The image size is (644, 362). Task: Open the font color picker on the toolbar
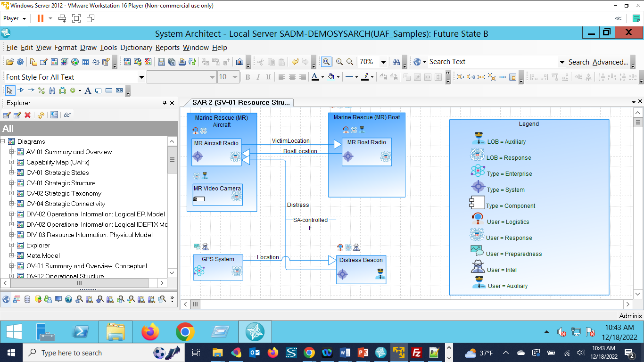click(x=322, y=77)
